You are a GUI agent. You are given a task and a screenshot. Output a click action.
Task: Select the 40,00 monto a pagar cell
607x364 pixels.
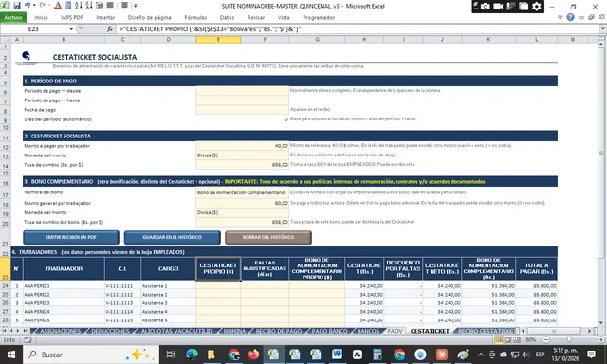(243, 146)
